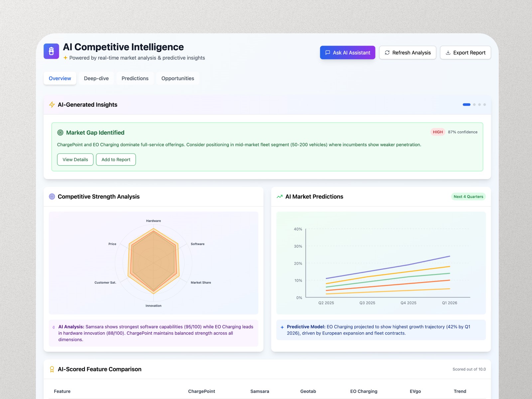
Task: Click the EO Charging column header
Action: pos(364,391)
